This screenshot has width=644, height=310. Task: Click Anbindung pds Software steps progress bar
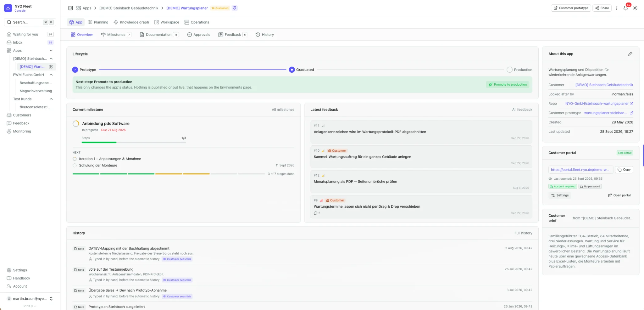pyautogui.click(x=134, y=142)
